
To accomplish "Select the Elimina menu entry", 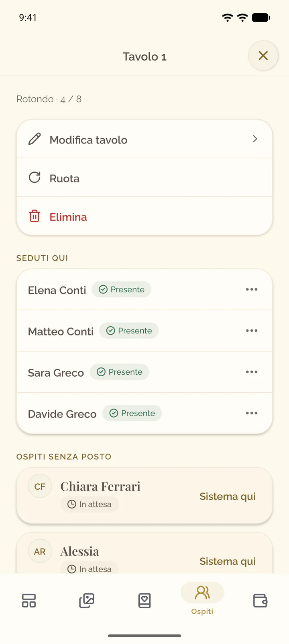I will coord(144,216).
